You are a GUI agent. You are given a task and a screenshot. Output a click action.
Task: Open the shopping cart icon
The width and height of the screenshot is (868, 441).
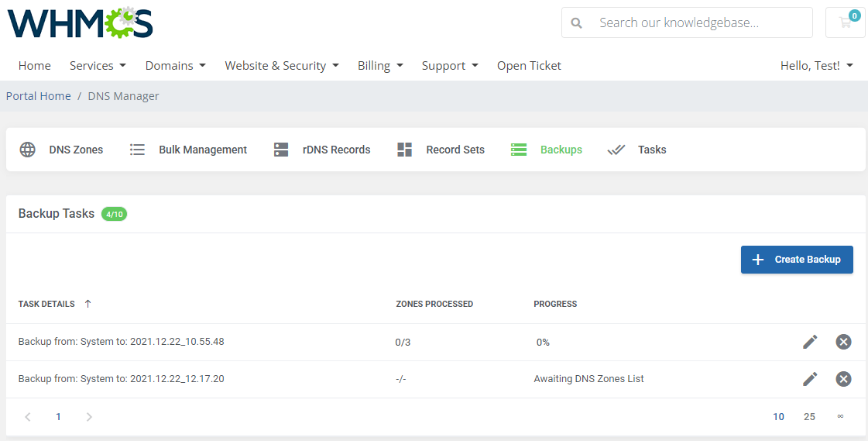pyautogui.click(x=845, y=22)
